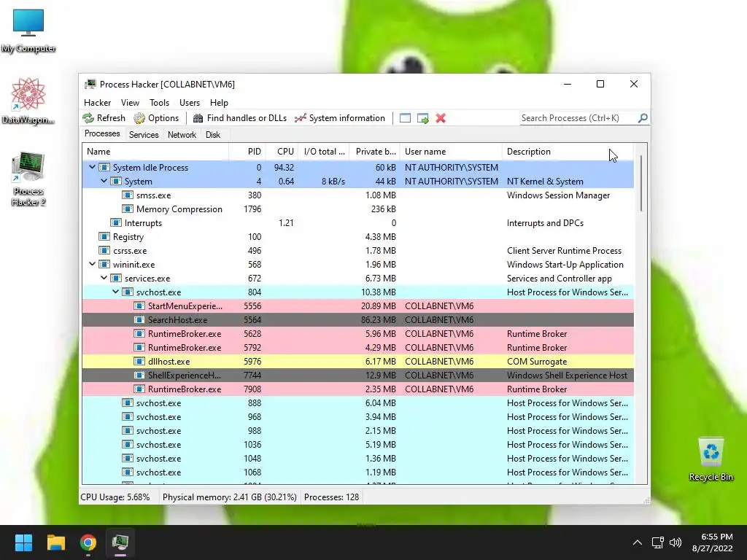Collapse the services.exe tree node
This screenshot has width=747, height=560.
[104, 278]
